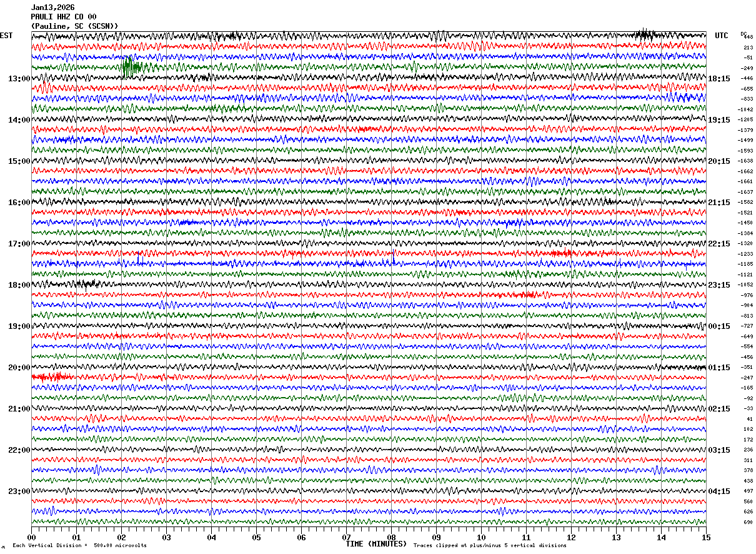Click minute tick label "07" on time axis

click(x=346, y=537)
